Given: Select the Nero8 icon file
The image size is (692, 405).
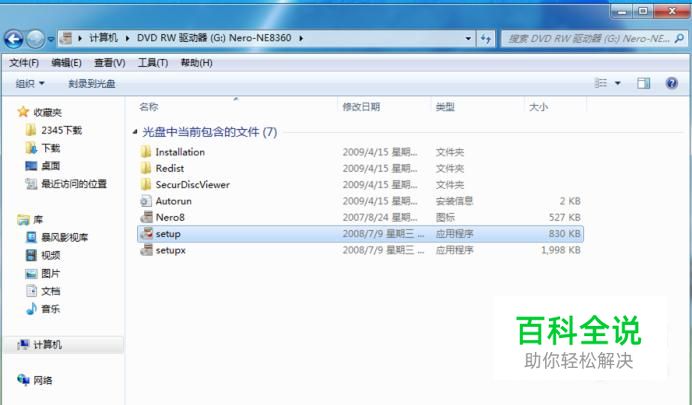Looking at the screenshot, I should (146, 218).
